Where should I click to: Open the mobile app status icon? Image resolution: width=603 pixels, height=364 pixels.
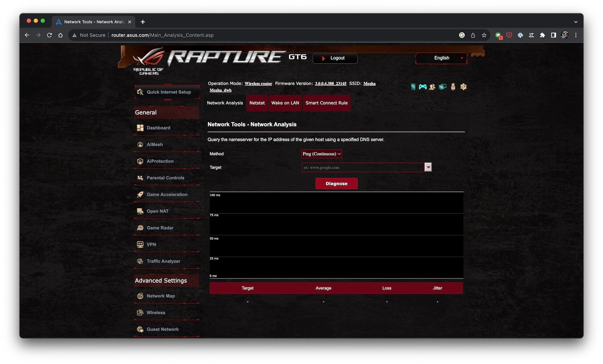pos(413,87)
